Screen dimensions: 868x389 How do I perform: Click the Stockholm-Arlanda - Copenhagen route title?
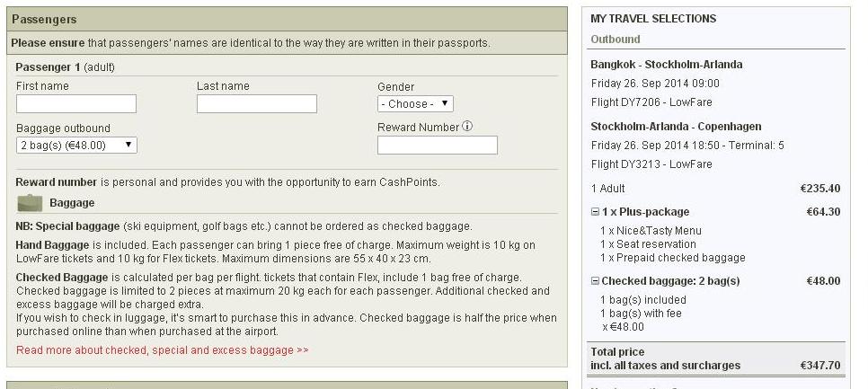[676, 127]
